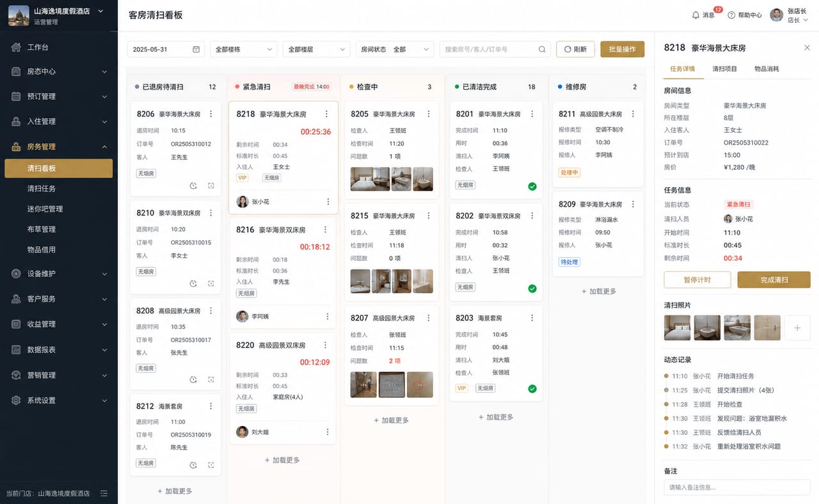Screen dimensions: 819x504
Task: Close the 8218 detail panel
Action: point(807,48)
